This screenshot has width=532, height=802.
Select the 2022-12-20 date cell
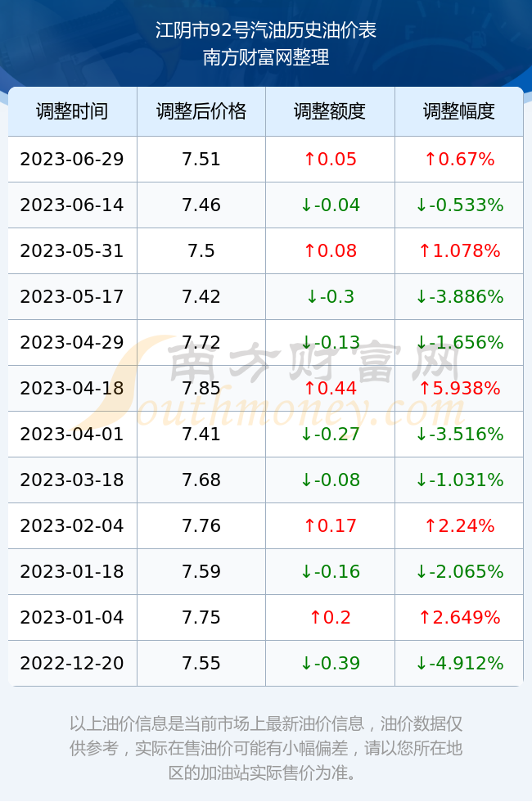coord(72,664)
